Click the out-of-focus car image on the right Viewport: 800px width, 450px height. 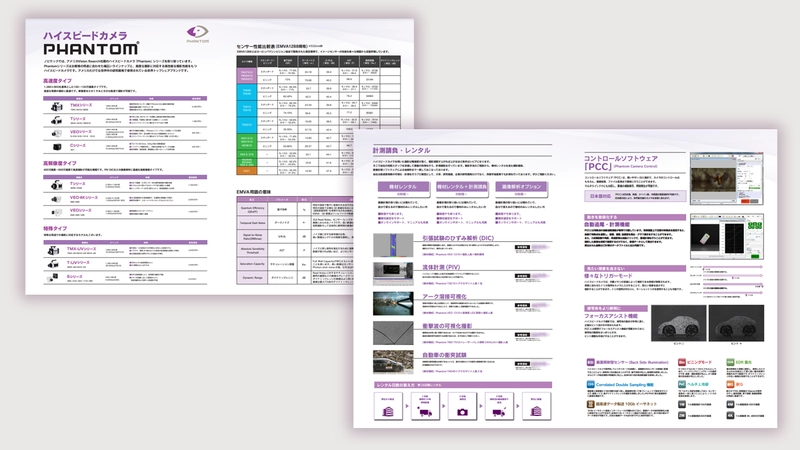(x=736, y=323)
